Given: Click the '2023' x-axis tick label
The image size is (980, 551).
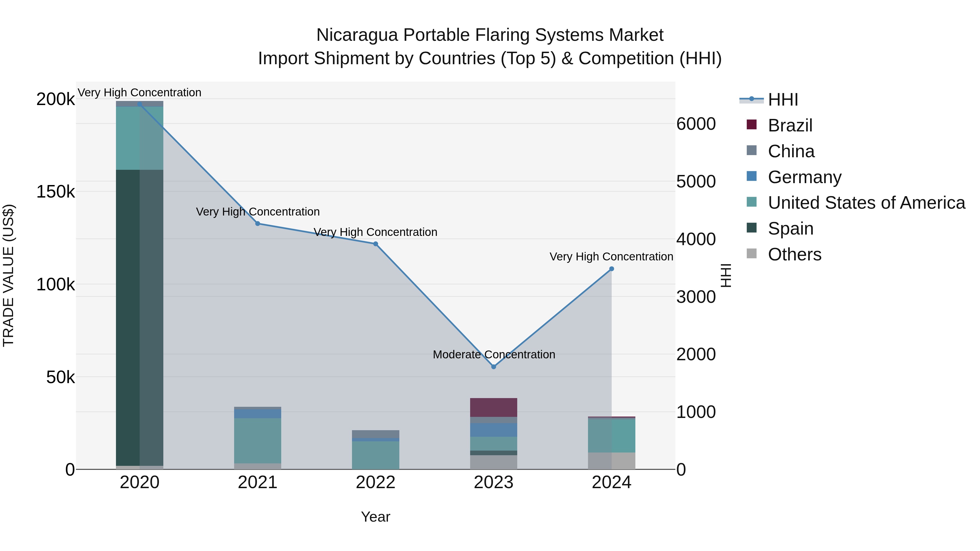Looking at the screenshot, I should click(x=494, y=482).
